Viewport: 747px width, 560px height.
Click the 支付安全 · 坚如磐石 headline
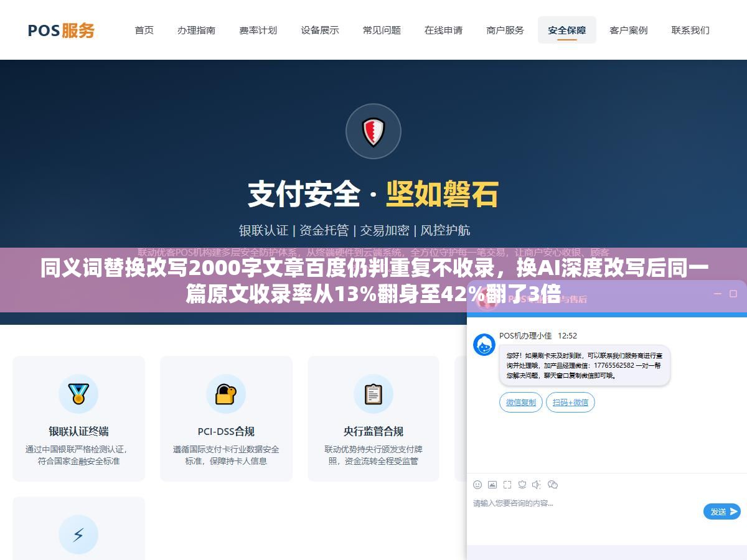[x=374, y=194]
